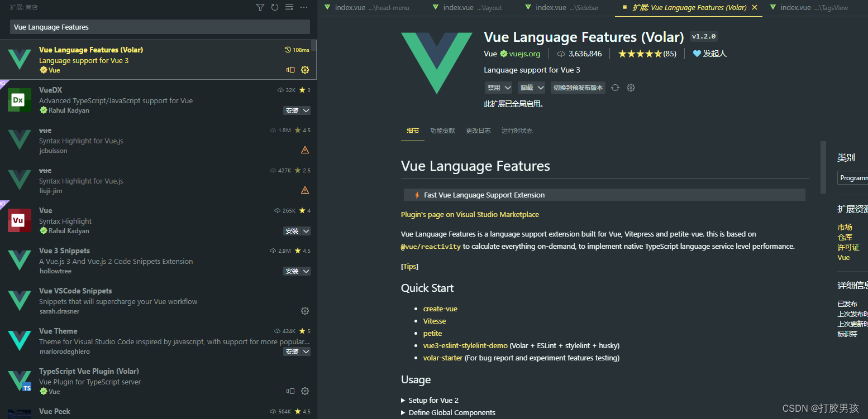This screenshot has height=419, width=868.
Task: Disable the Volar extension
Action: (493, 88)
